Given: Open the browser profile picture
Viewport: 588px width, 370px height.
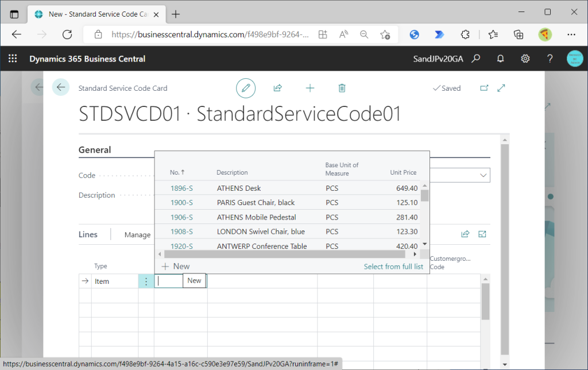Looking at the screenshot, I should (x=545, y=34).
